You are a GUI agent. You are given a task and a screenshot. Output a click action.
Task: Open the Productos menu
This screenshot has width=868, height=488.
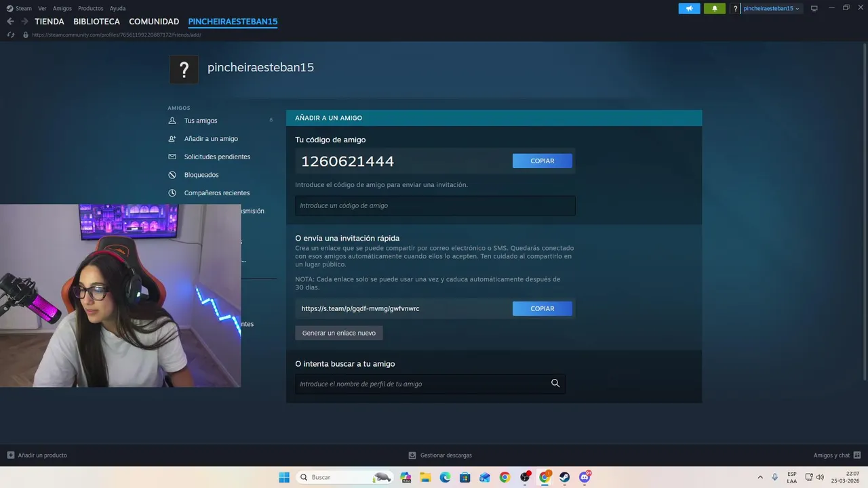tap(91, 8)
